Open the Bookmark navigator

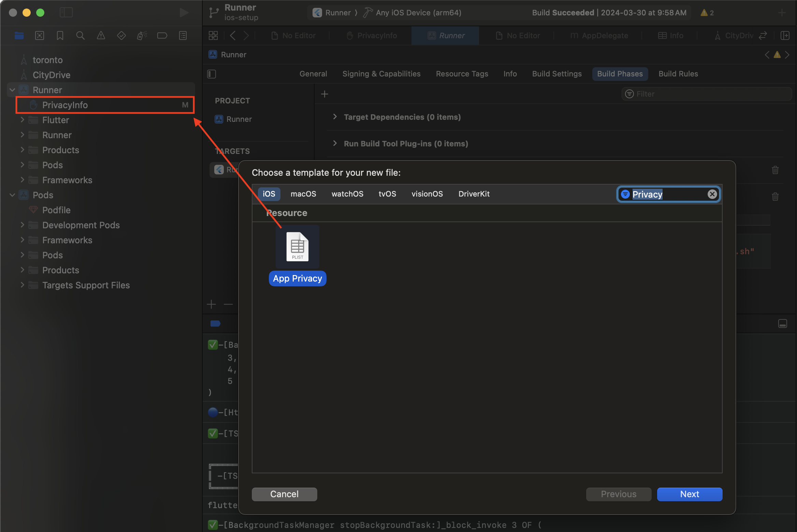point(60,35)
